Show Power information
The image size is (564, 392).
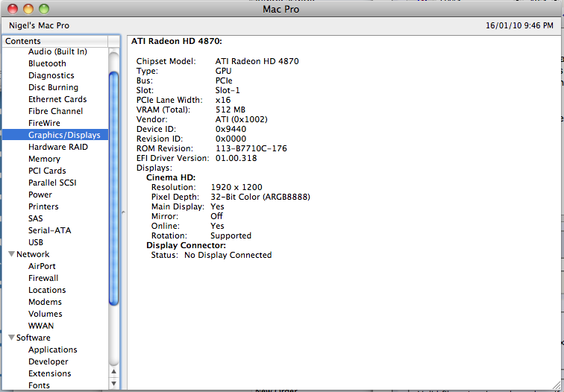click(40, 194)
